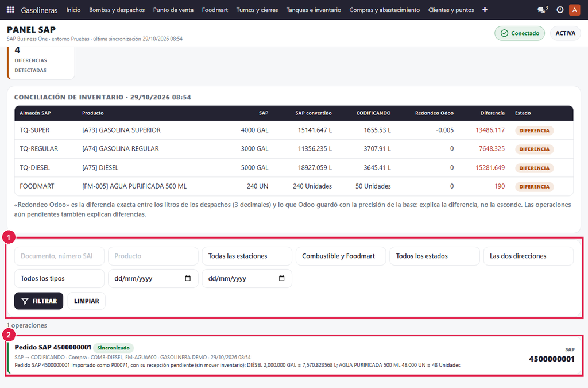
Task: Click the Producto column header
Action: tap(93, 113)
